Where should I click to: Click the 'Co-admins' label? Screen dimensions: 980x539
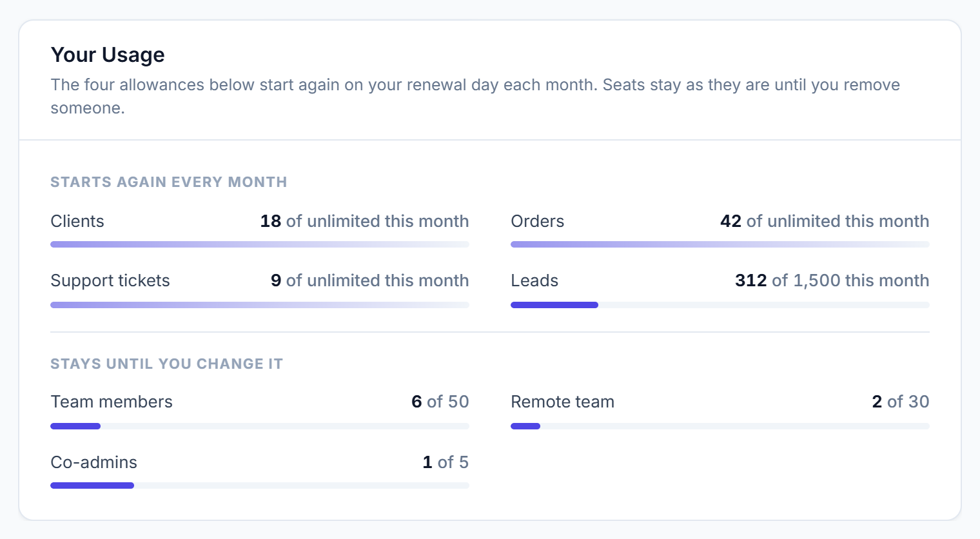click(94, 462)
